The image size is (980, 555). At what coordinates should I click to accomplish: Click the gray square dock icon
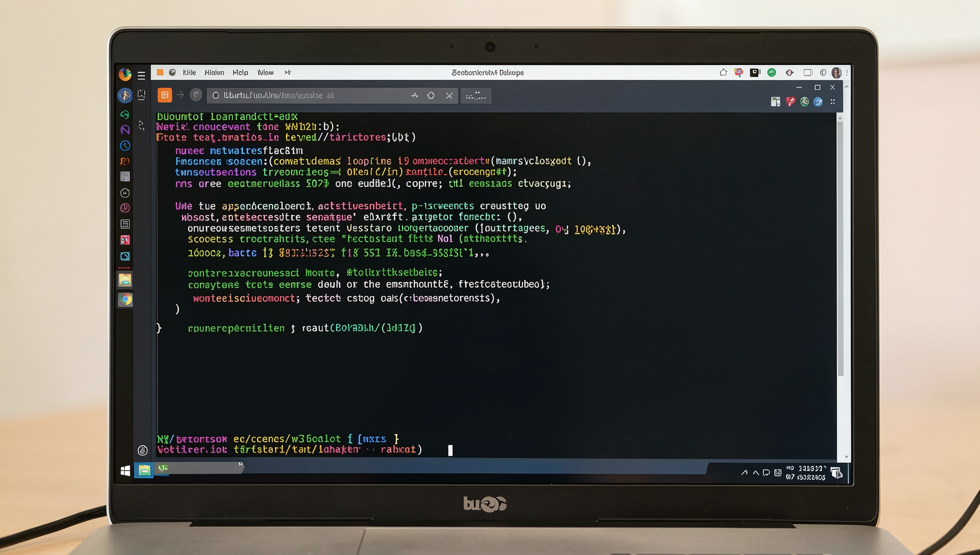(x=125, y=176)
